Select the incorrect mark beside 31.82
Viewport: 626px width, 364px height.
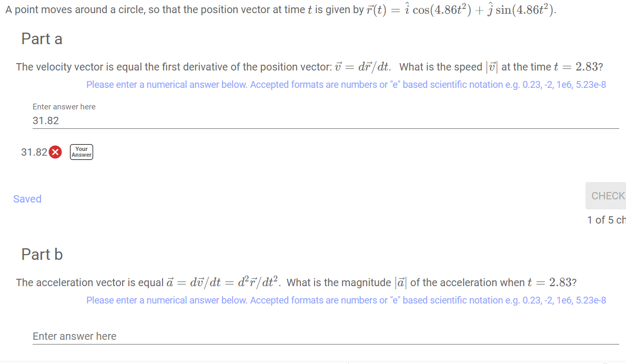[56, 151]
